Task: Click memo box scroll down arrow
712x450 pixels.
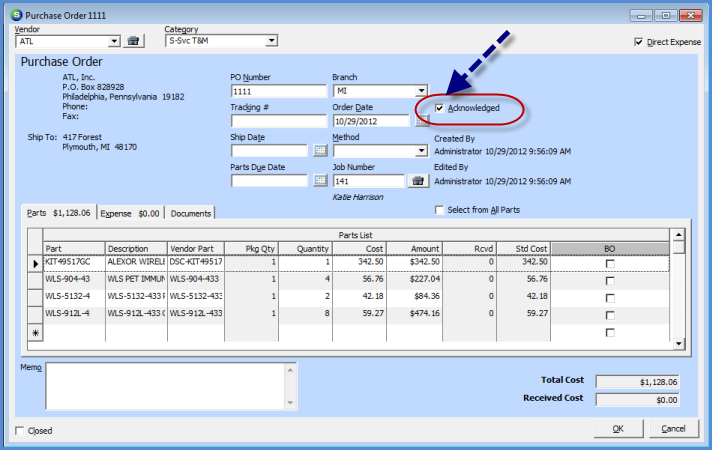Action: click(291, 402)
